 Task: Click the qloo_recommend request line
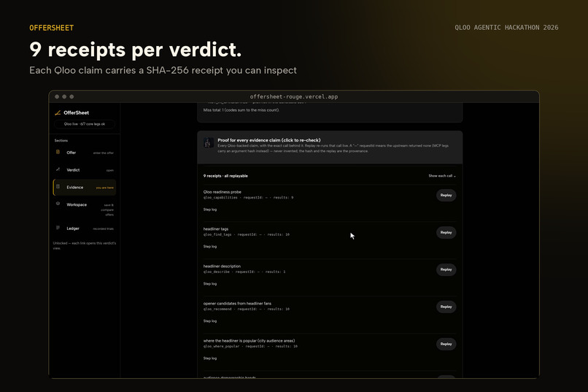pyautogui.click(x=247, y=309)
